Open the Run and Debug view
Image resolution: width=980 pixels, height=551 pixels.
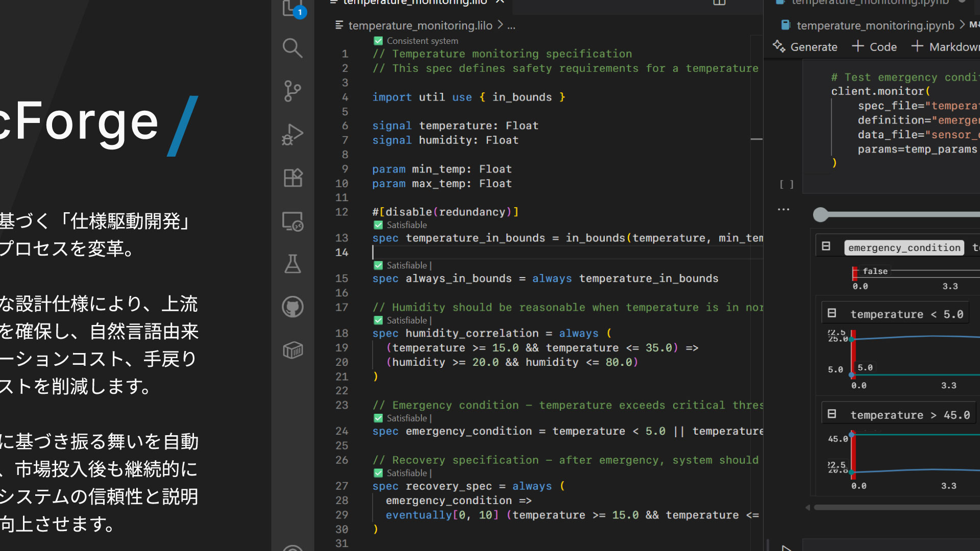pyautogui.click(x=292, y=135)
